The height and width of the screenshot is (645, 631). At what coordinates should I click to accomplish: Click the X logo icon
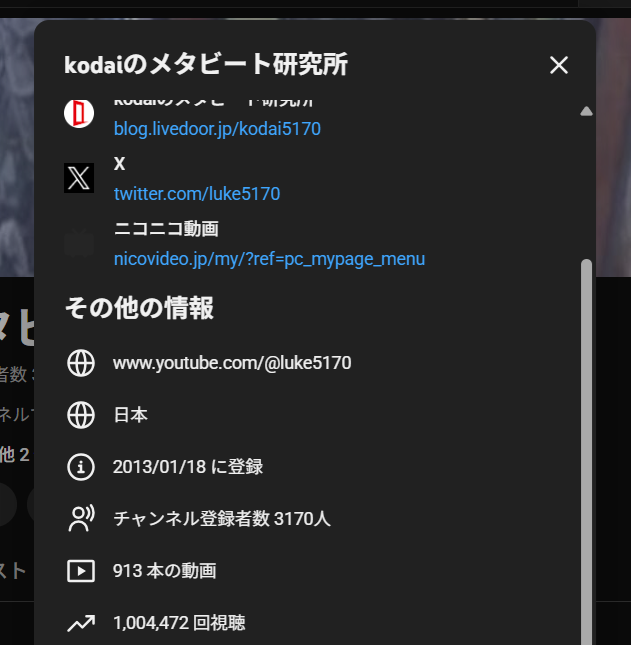(79, 178)
